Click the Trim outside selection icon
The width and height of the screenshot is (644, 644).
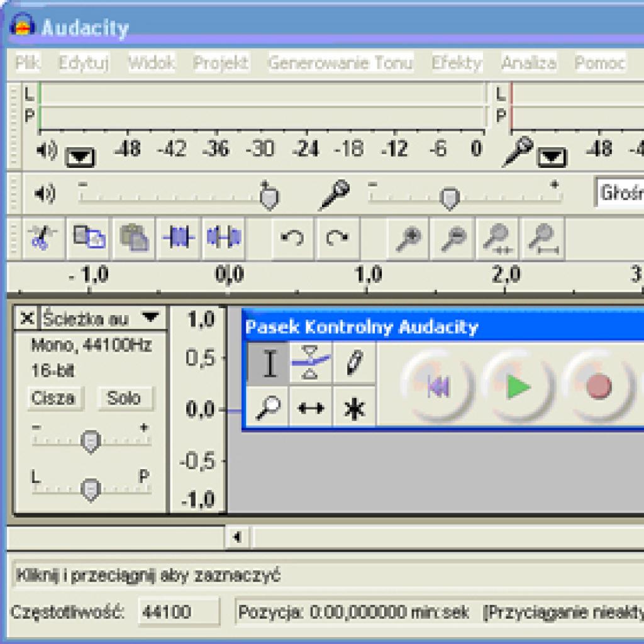[x=179, y=238]
